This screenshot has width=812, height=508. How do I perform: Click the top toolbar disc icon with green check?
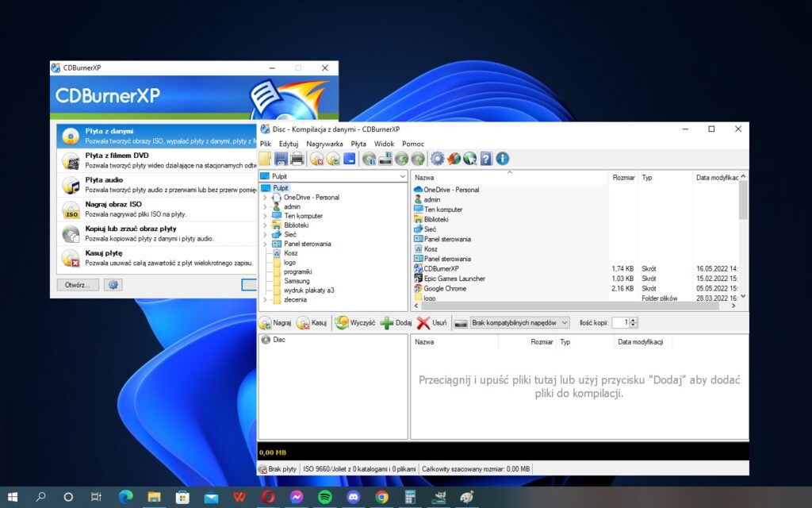(x=333, y=159)
